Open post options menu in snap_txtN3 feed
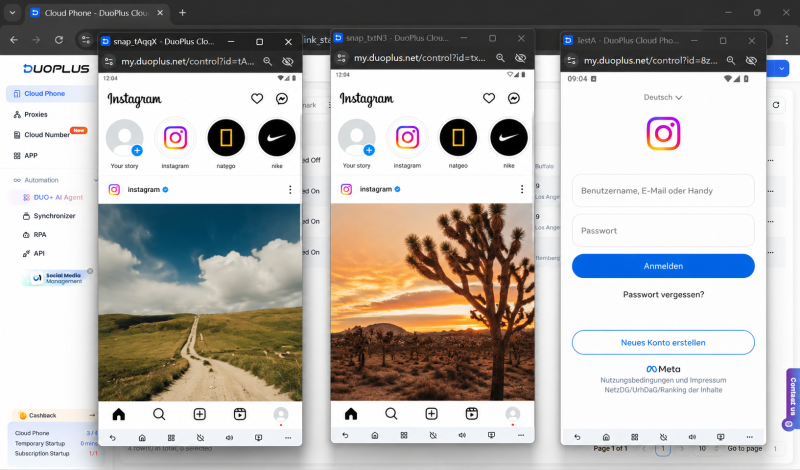Screen dimensions: 800x470 click(x=521, y=189)
